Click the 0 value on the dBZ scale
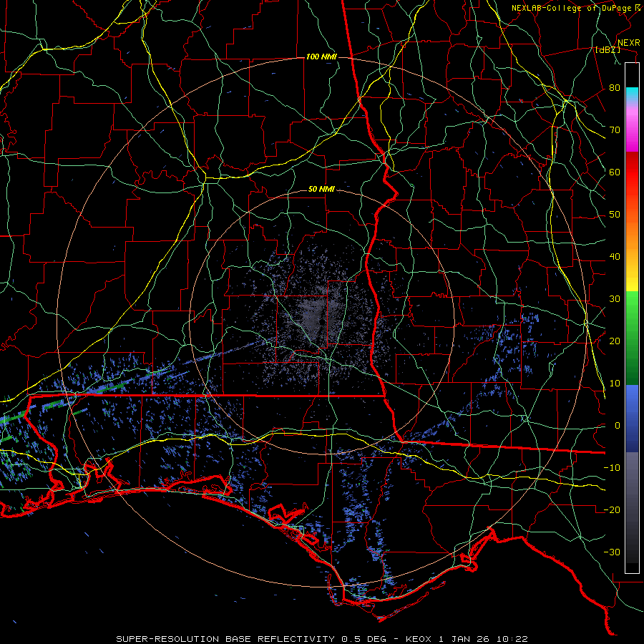 click(618, 426)
